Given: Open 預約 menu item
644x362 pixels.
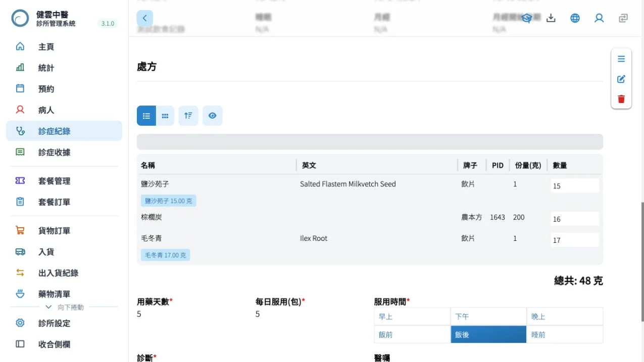Looking at the screenshot, I should point(64,88).
